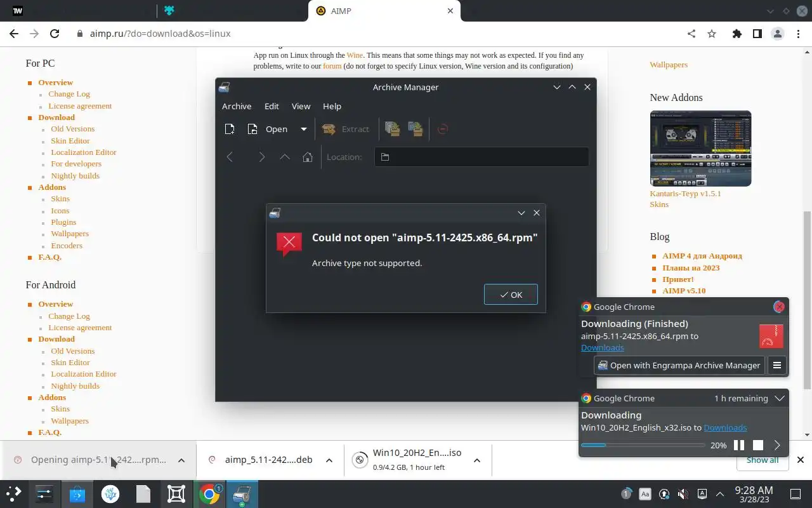
Task: Click the Archive Manager icon in taskbar
Action: [242, 494]
